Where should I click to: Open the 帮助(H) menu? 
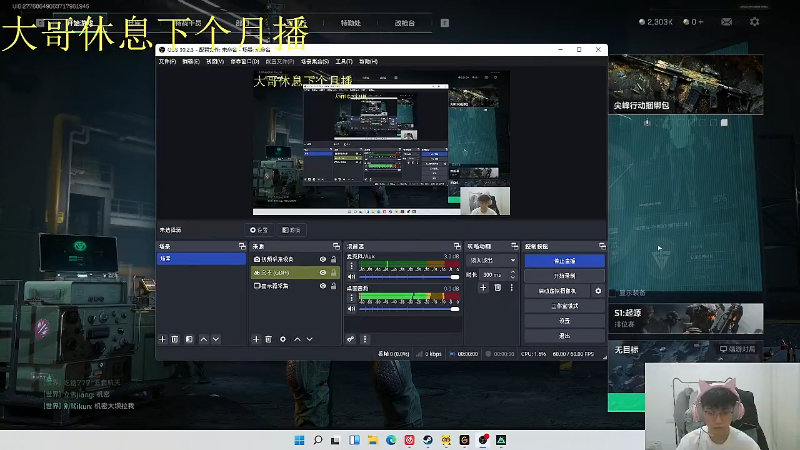368,61
